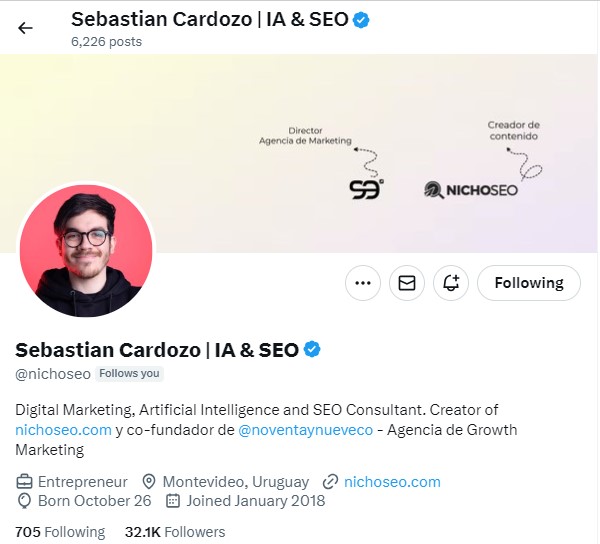Open the three-dots more options menu
This screenshot has width=600, height=544.
tap(363, 283)
